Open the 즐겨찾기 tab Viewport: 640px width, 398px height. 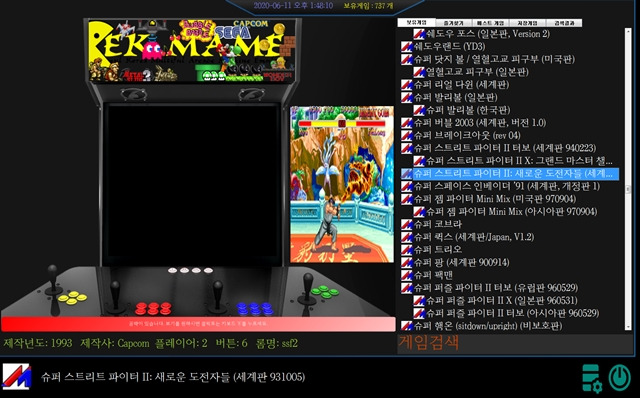click(454, 23)
